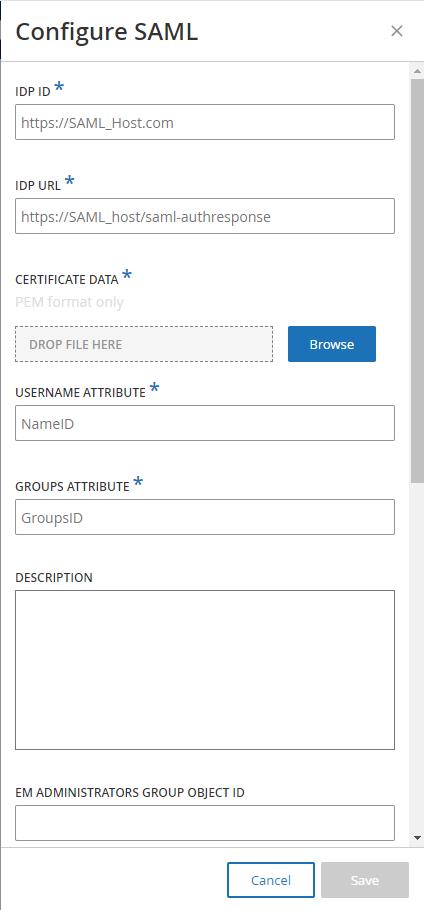Click the Username Attribute label
Screen dimensions: 424x910
click(81, 393)
